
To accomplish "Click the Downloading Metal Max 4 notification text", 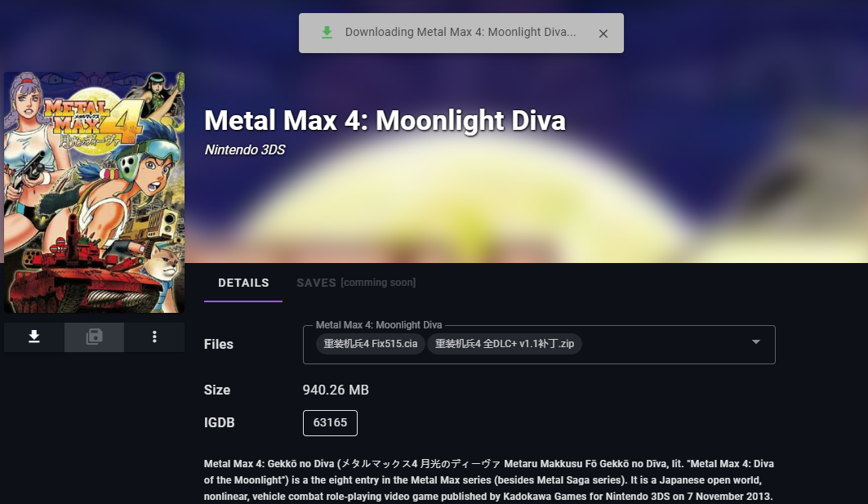I will click(x=461, y=33).
